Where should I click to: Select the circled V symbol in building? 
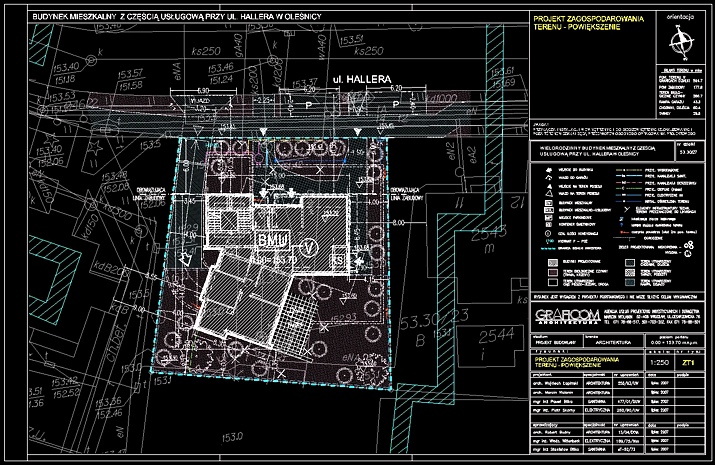[x=310, y=245]
